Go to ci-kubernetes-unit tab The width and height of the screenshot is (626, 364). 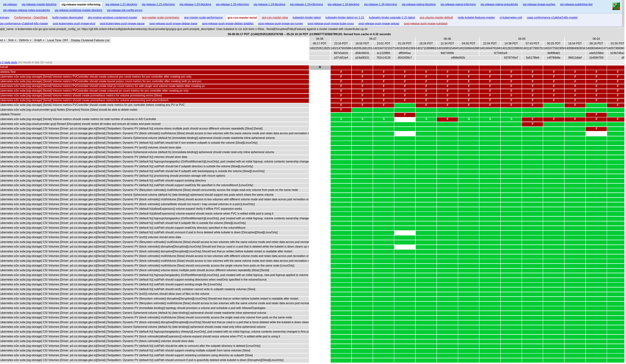511,18
